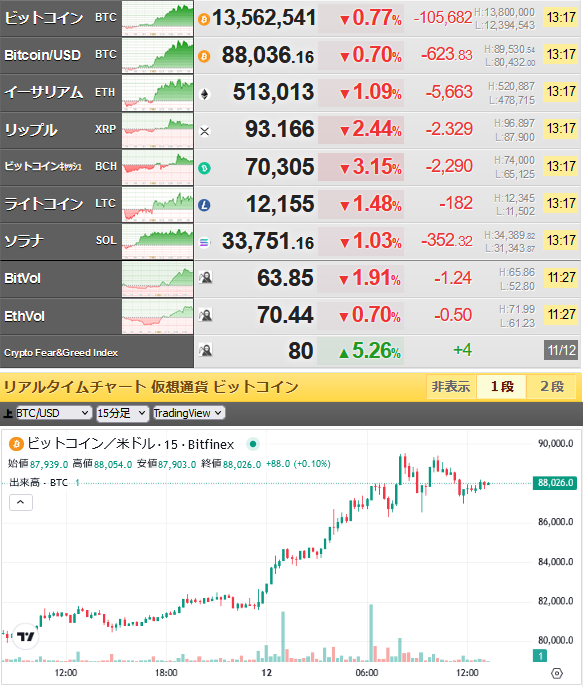
Task: Select 2段 chart layout tab
Action: tap(551, 387)
